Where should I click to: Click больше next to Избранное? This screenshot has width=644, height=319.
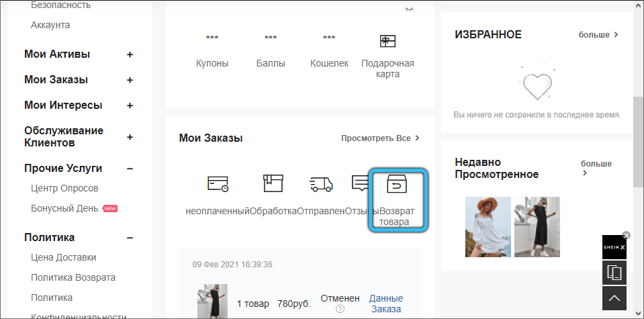click(x=598, y=34)
